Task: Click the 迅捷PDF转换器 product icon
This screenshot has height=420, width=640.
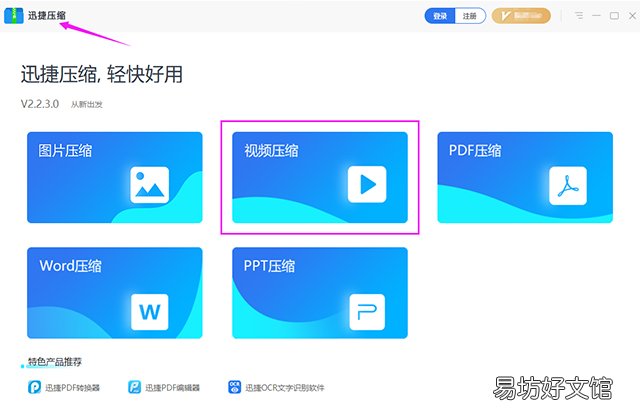Action: (34, 387)
